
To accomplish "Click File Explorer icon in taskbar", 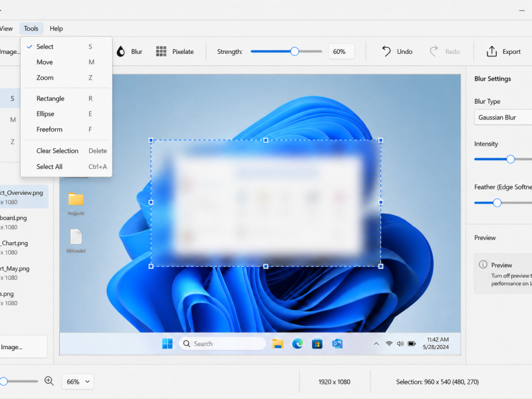I will pos(278,344).
